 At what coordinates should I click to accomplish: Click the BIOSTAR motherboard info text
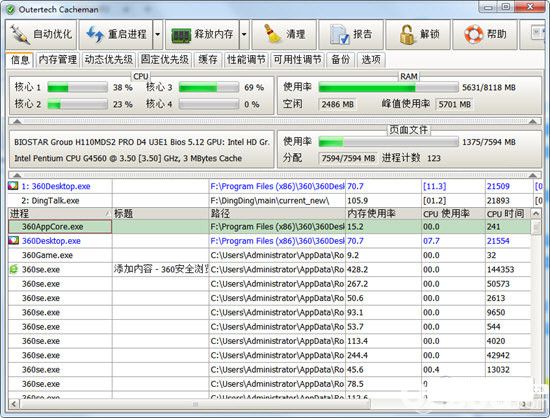point(142,142)
